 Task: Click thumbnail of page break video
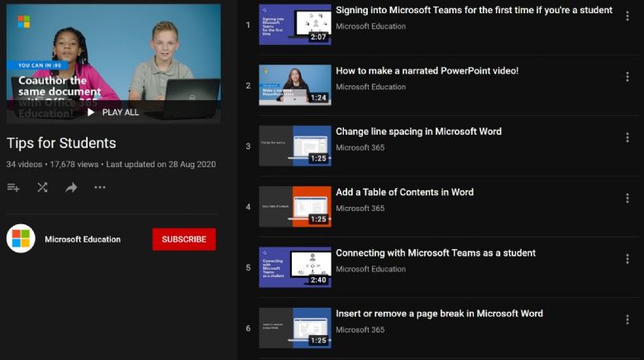295,328
